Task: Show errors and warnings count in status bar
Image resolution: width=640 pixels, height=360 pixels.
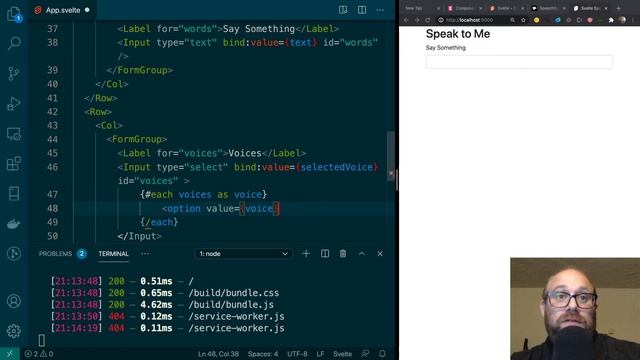Action: coord(39,353)
